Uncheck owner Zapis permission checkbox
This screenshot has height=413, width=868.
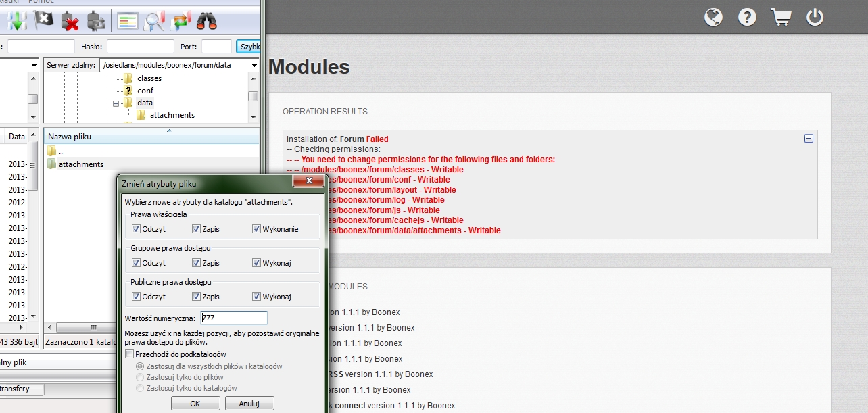(196, 229)
